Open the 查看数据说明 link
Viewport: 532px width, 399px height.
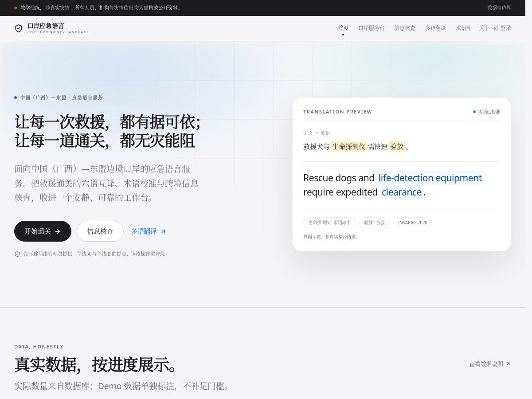coord(490,364)
